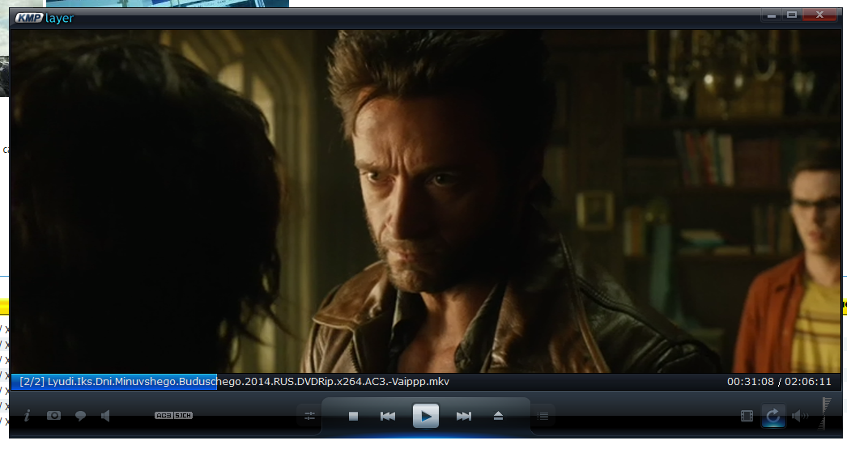Adjust the vertical volume slider

(825, 413)
